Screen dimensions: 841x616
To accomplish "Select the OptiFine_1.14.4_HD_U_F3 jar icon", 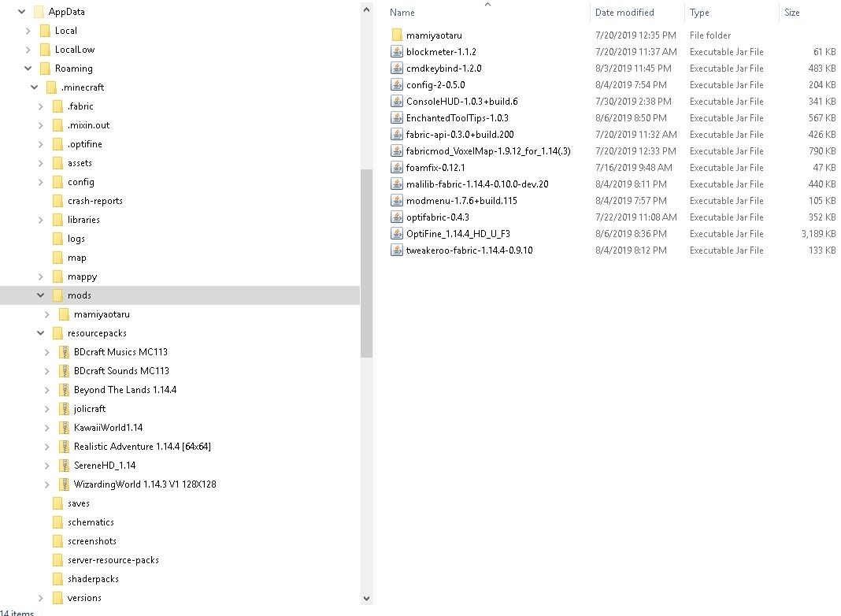I will (396, 234).
